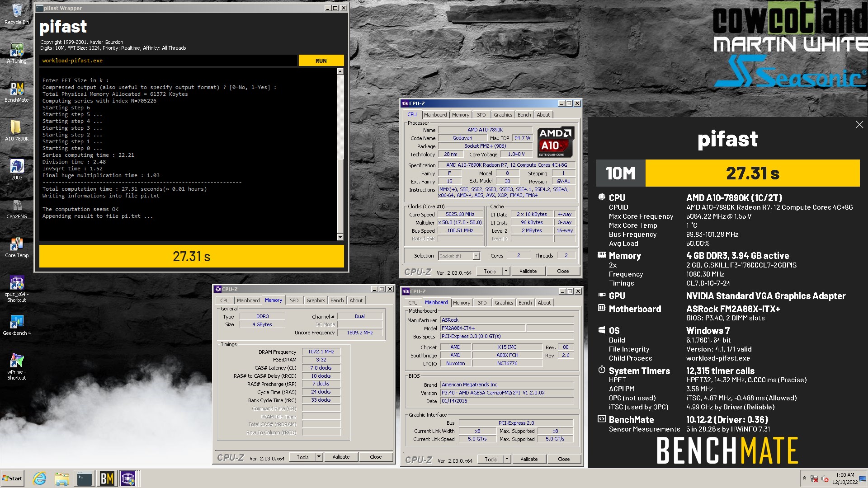Click the DRAM Frequency value 1072.1 MHz
The image size is (868, 488).
[321, 352]
